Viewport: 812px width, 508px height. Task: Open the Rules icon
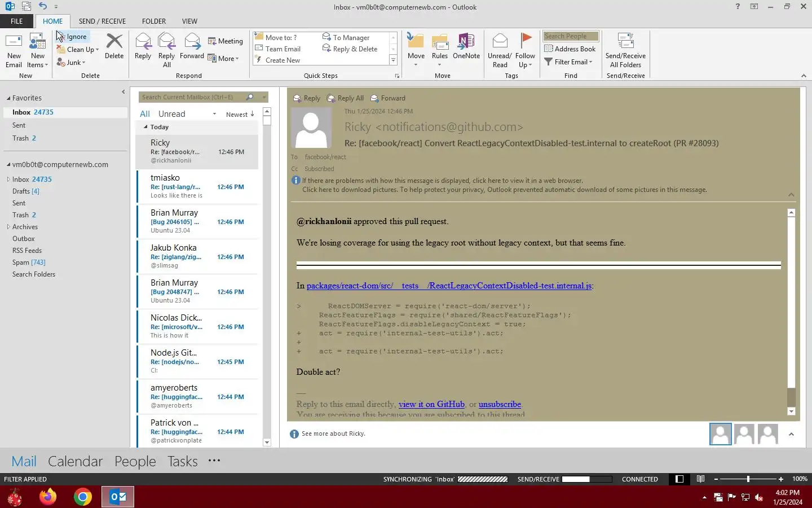pyautogui.click(x=440, y=50)
